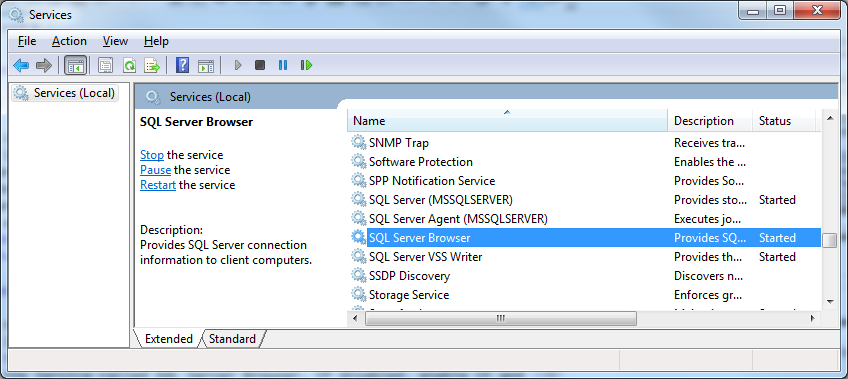Click the vertical scrollbar thumb

tap(830, 241)
